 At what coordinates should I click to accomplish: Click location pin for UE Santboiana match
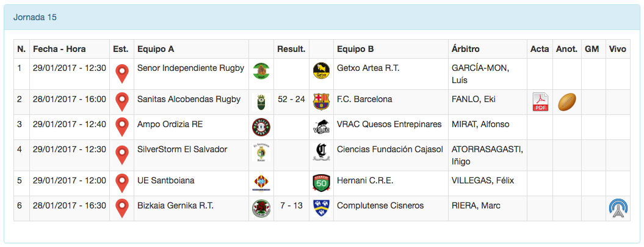[122, 183]
